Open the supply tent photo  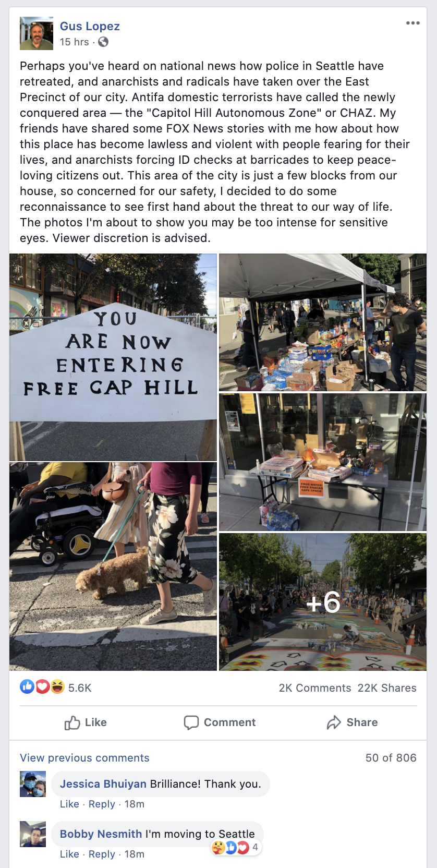click(x=323, y=322)
